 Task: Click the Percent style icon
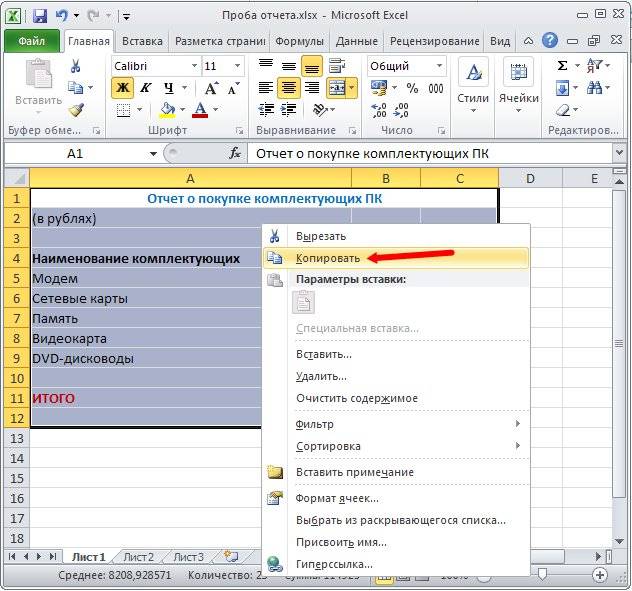(412, 88)
